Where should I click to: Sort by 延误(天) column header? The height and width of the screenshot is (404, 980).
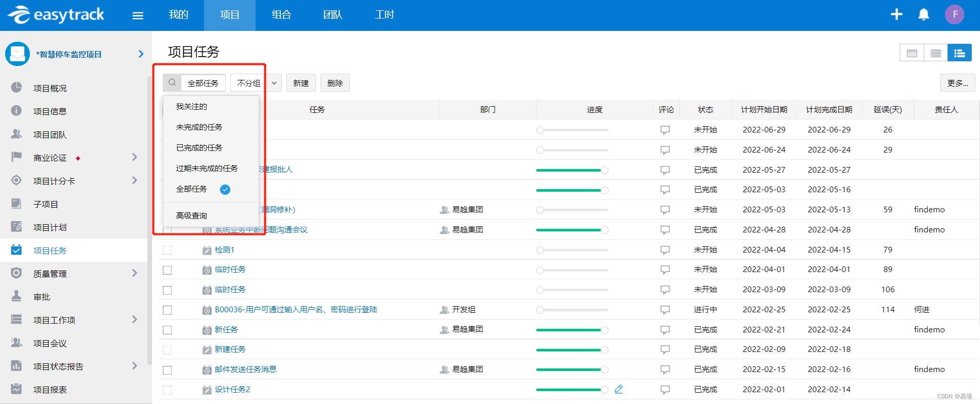click(x=888, y=110)
